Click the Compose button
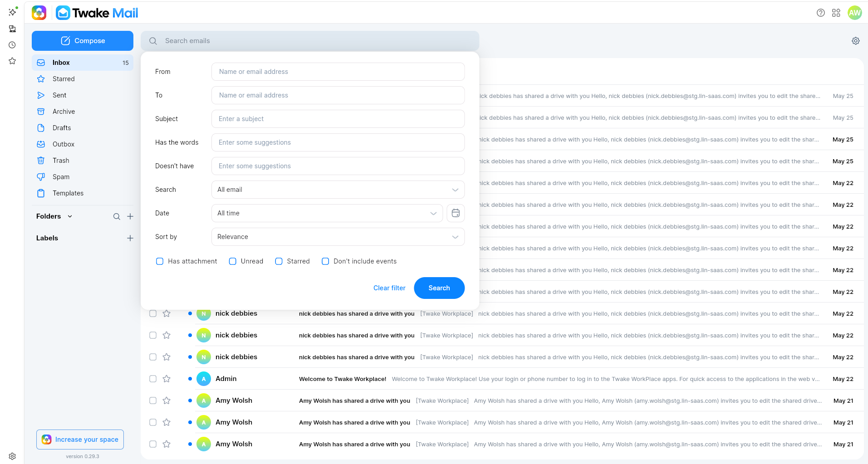868x464 pixels. pos(83,41)
